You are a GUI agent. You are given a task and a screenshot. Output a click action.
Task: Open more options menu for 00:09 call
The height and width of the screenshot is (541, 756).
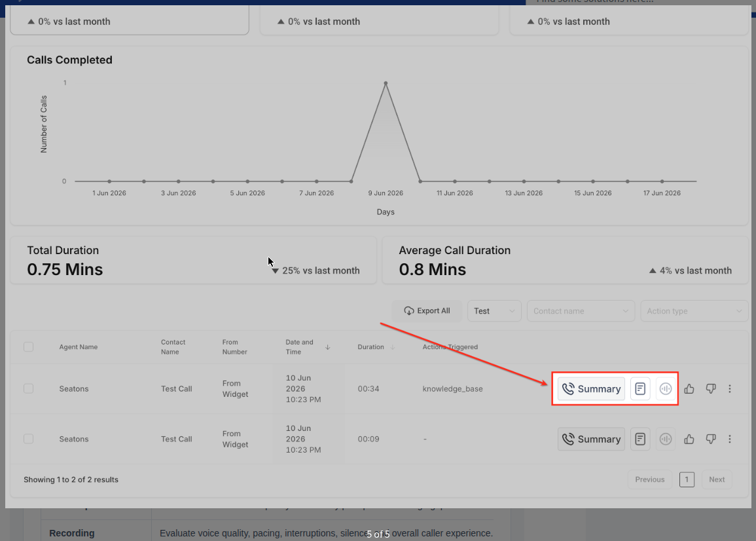point(729,439)
